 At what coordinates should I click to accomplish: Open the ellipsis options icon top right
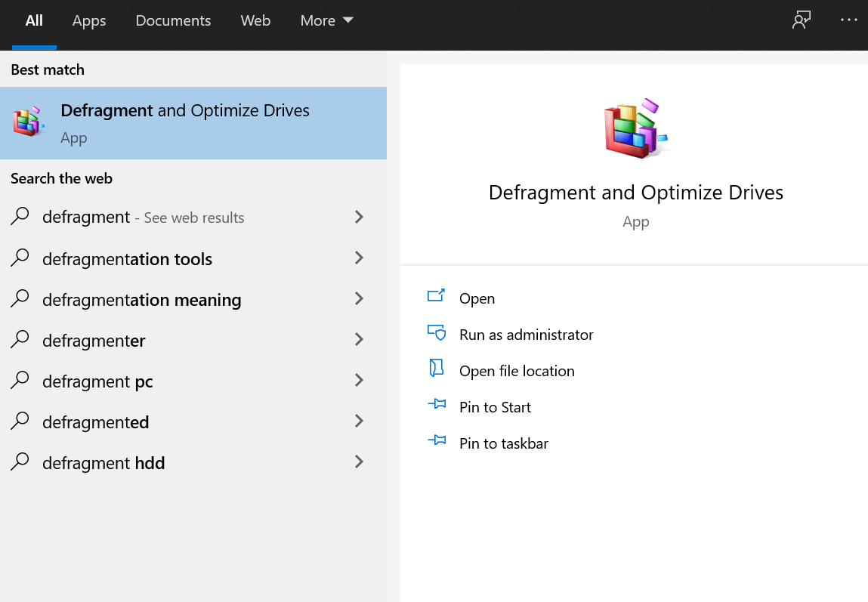[848, 20]
